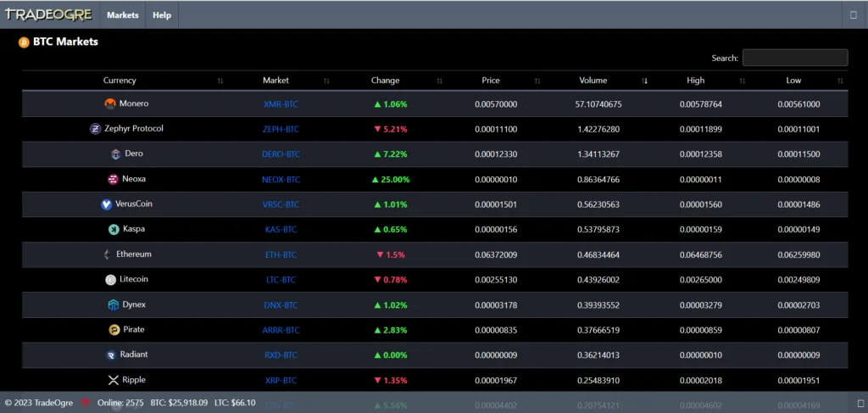Click the Monero coin icon

[x=110, y=103]
